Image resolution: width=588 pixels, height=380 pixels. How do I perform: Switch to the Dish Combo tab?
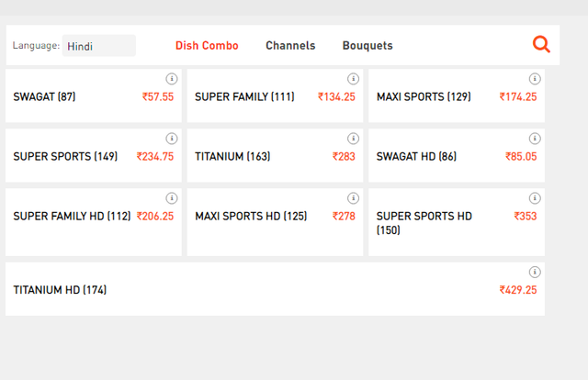pos(207,45)
